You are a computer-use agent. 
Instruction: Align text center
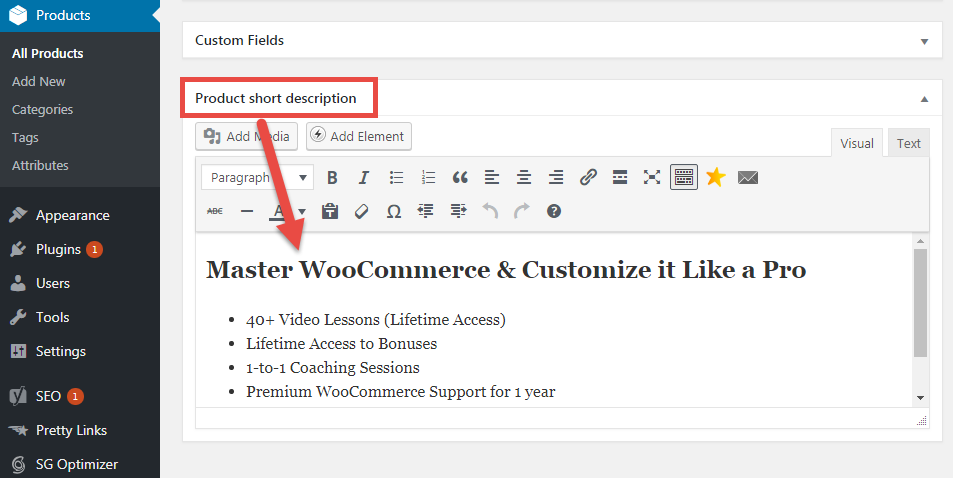[524, 178]
